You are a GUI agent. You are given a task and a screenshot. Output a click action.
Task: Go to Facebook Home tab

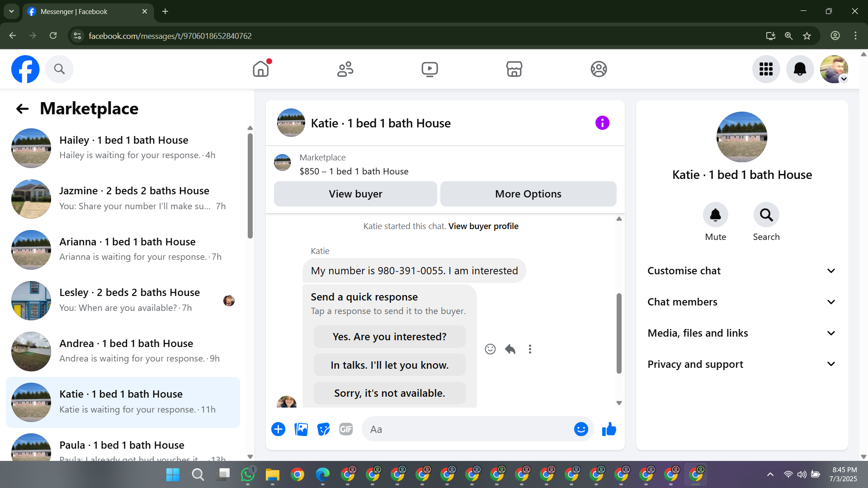(261, 69)
